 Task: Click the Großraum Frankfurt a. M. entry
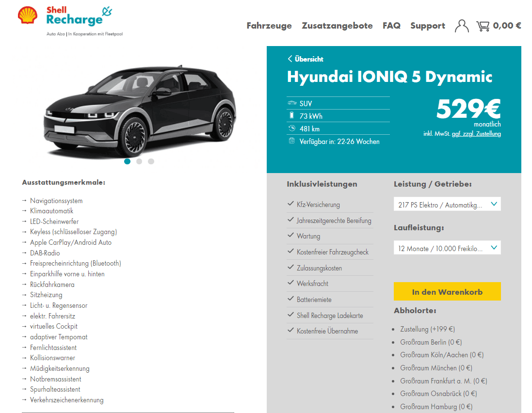[x=443, y=381]
